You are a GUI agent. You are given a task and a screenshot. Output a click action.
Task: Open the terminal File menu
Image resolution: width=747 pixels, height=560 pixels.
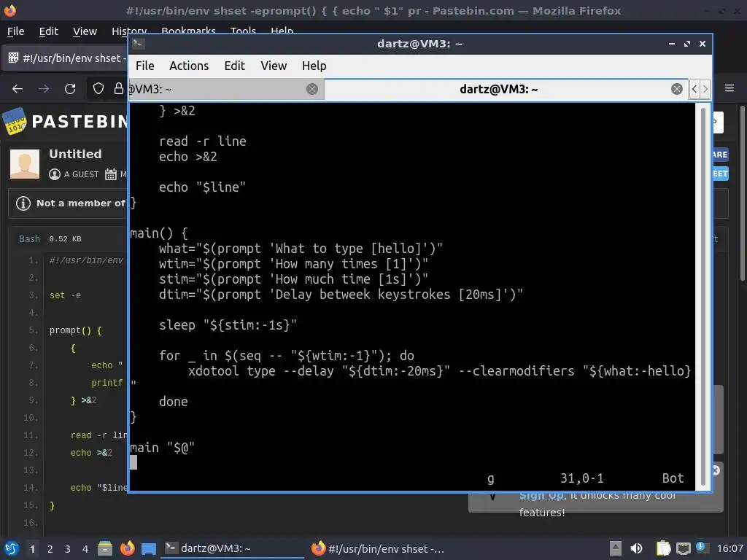tap(145, 66)
